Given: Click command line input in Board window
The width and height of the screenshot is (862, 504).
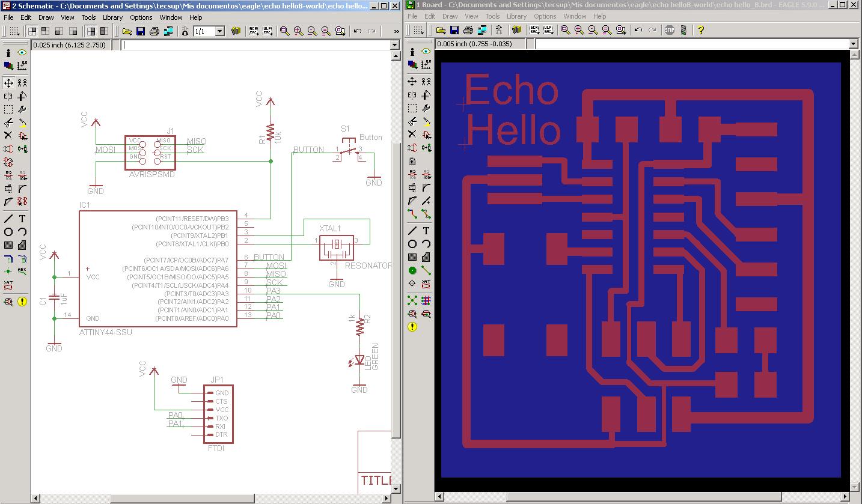Looking at the screenshot, I should point(692,44).
